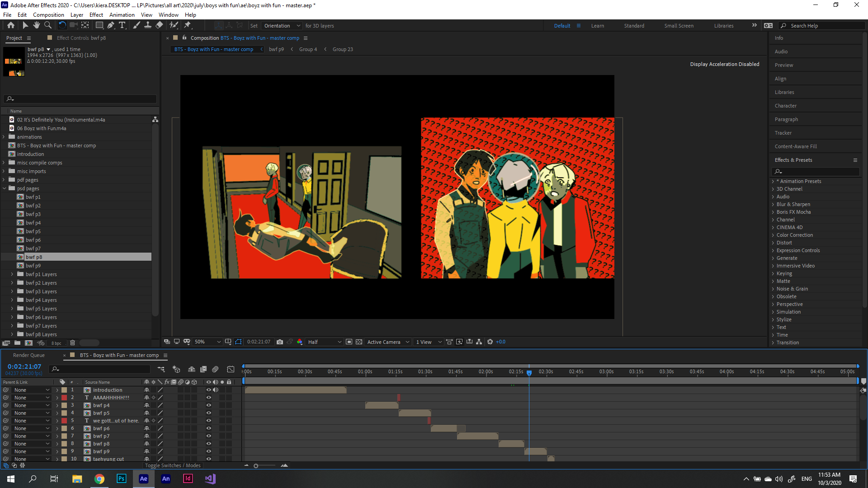
Task: Toggle mask and shape path visibility
Action: 238,342
